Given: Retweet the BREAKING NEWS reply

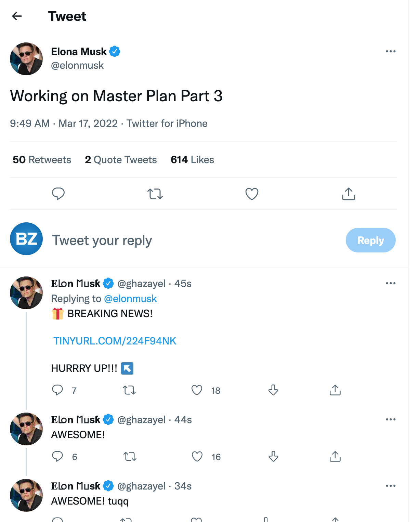Looking at the screenshot, I should click(x=129, y=390).
